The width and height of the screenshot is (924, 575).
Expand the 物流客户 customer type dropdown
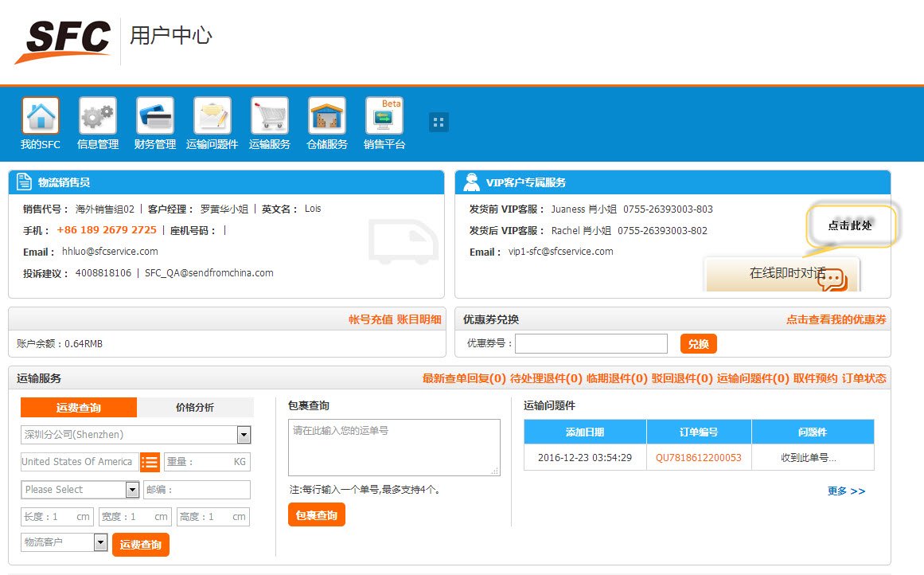(x=100, y=542)
